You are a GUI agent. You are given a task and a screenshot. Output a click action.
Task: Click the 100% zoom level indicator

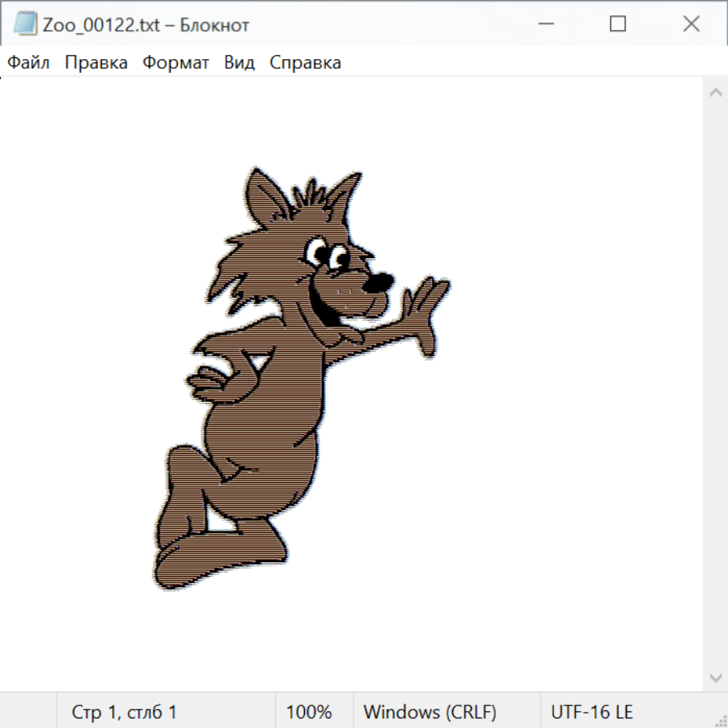tap(309, 712)
